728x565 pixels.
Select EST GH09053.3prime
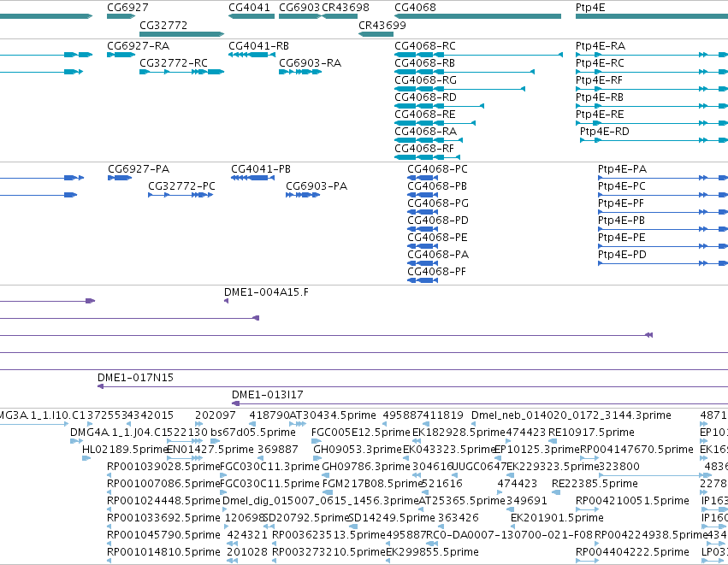click(x=317, y=458)
